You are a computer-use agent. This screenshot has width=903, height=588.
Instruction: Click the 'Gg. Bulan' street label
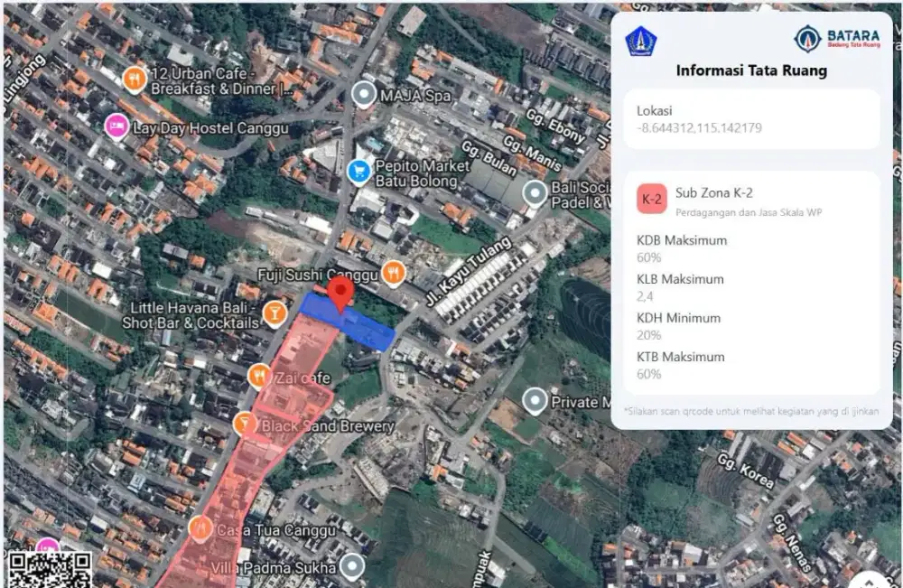(x=489, y=158)
